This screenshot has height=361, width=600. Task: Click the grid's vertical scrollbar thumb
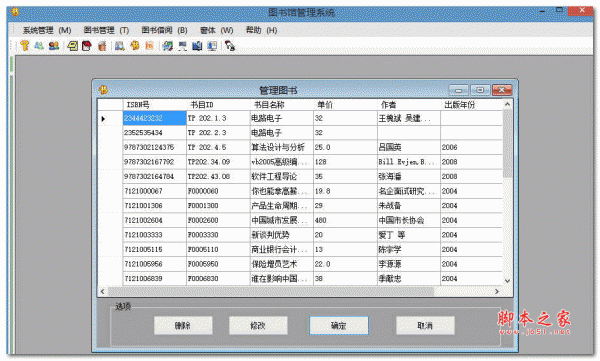[507, 144]
